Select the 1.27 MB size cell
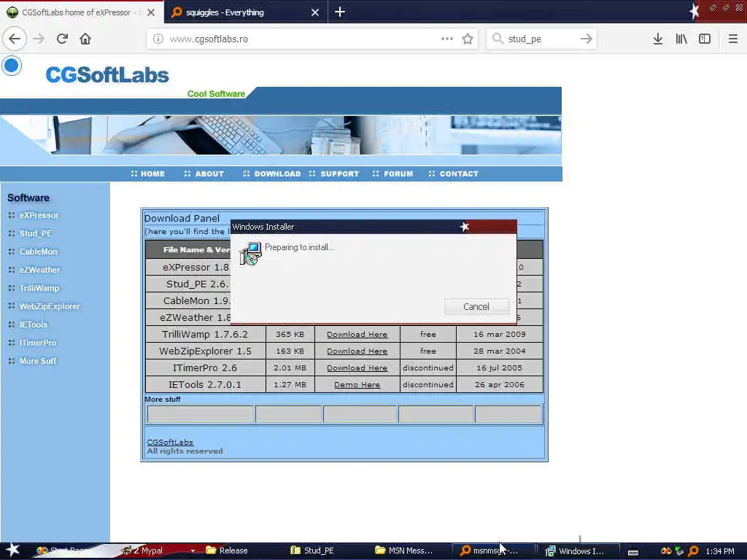 click(x=290, y=385)
